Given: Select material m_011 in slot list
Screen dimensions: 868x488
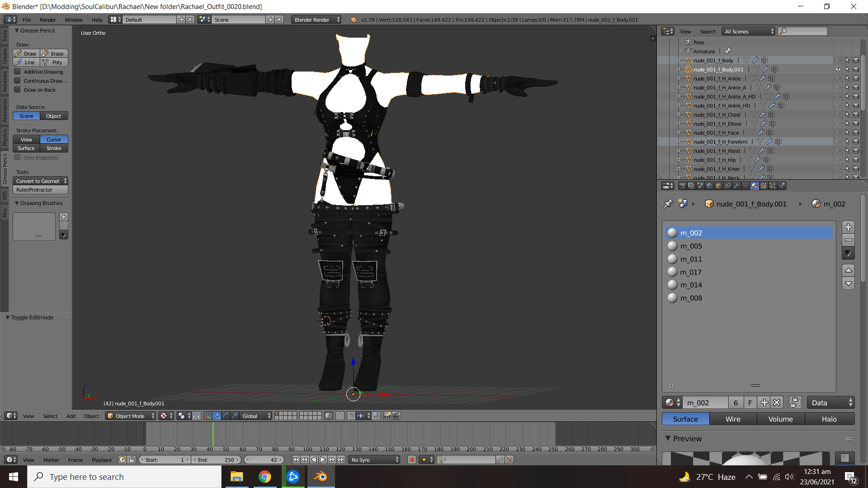Looking at the screenshot, I should pyautogui.click(x=749, y=259).
